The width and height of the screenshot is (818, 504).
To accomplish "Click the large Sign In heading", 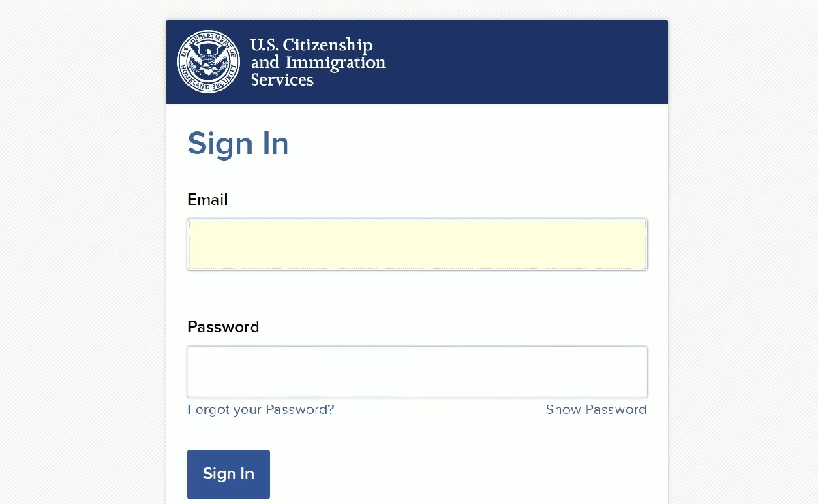I will [238, 144].
